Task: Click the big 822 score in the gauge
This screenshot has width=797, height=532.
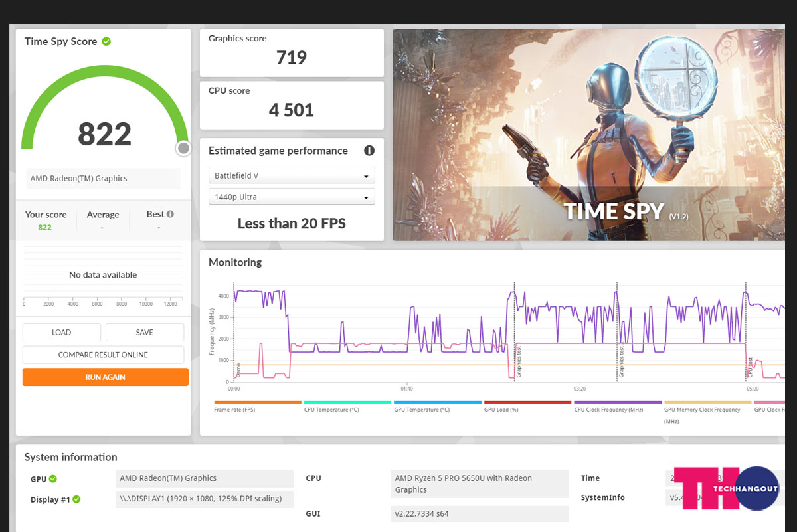Action: [x=105, y=134]
